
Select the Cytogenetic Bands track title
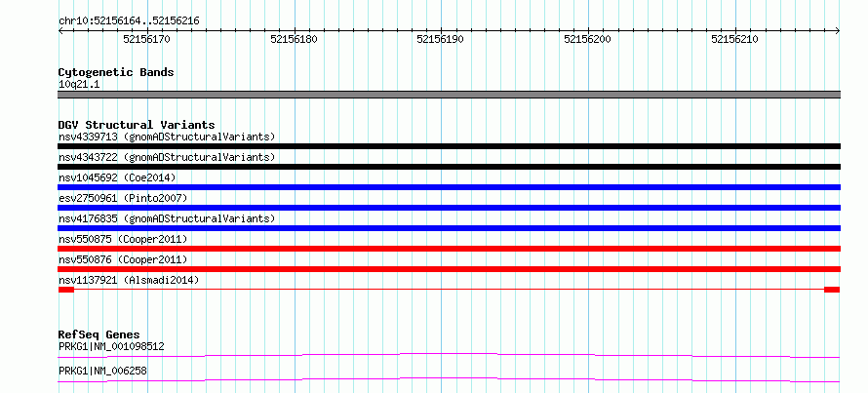coord(116,72)
